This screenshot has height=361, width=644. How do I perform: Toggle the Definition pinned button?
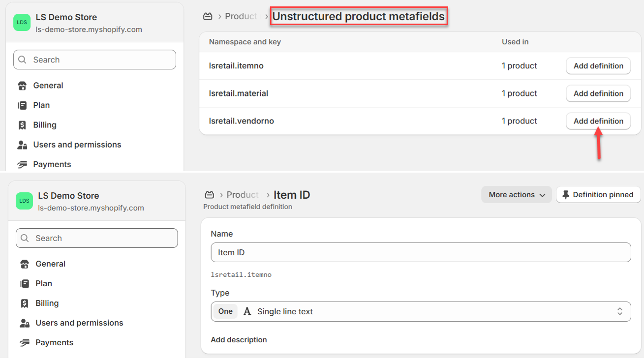click(598, 195)
